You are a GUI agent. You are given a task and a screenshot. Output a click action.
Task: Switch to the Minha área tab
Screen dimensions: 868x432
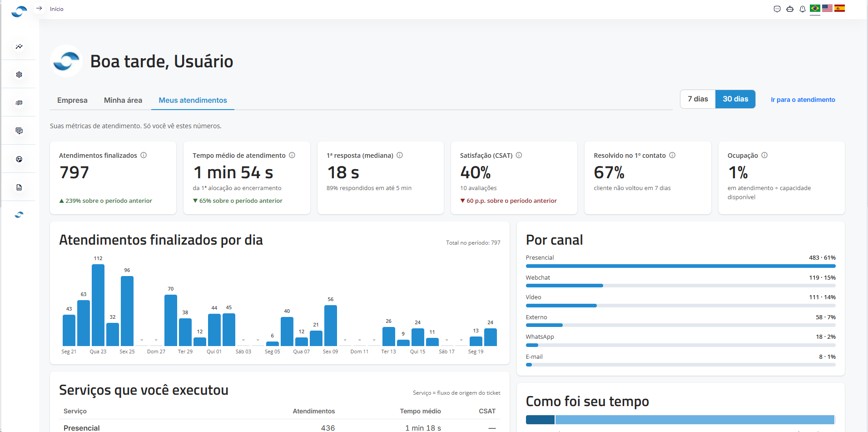click(x=123, y=100)
